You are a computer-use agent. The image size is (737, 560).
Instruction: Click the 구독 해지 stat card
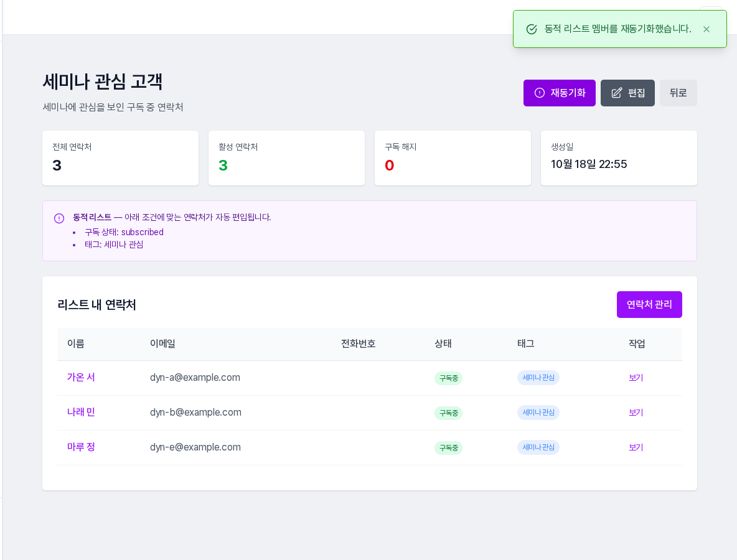(453, 158)
